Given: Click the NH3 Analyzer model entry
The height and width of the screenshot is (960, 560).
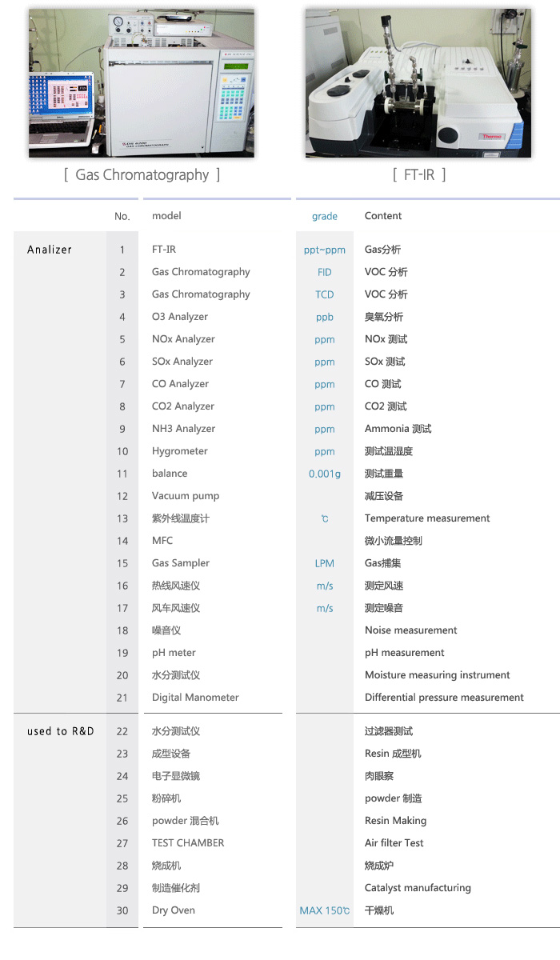Looking at the screenshot, I should (x=183, y=429).
